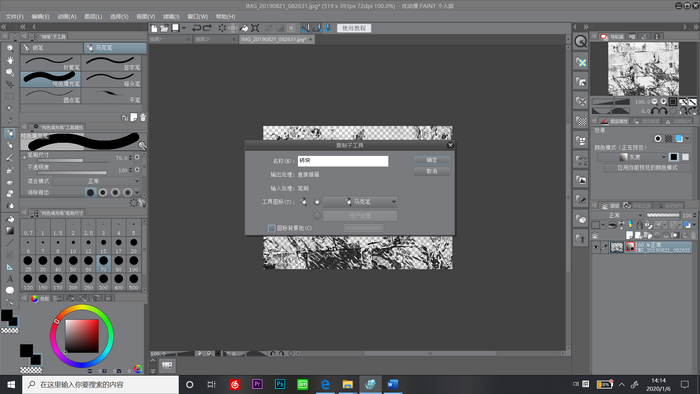The width and height of the screenshot is (700, 394).
Task: Select the magnifier zoom tool
Action: pos(10,48)
